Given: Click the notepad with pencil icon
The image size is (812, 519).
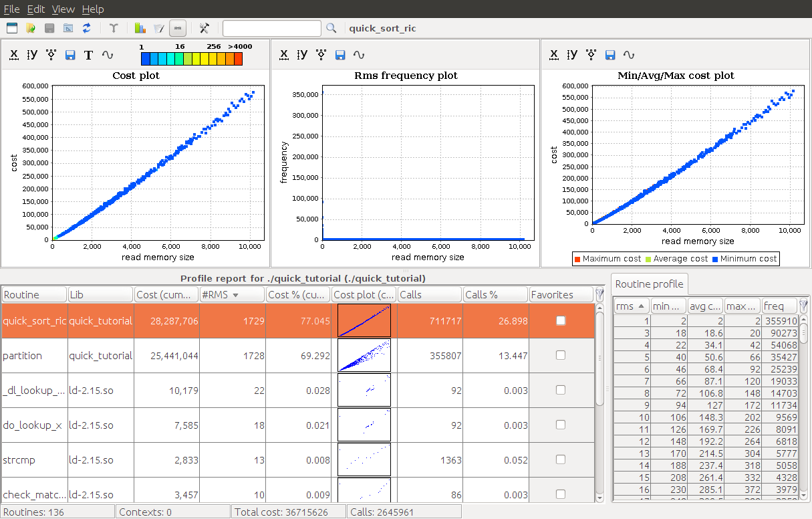Looking at the screenshot, I should tap(158, 28).
